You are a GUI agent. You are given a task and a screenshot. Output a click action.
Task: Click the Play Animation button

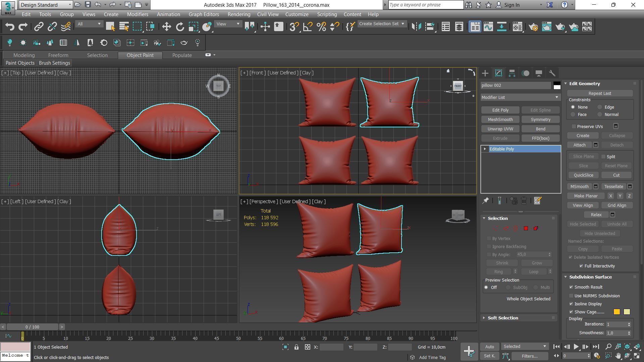tap(576, 347)
